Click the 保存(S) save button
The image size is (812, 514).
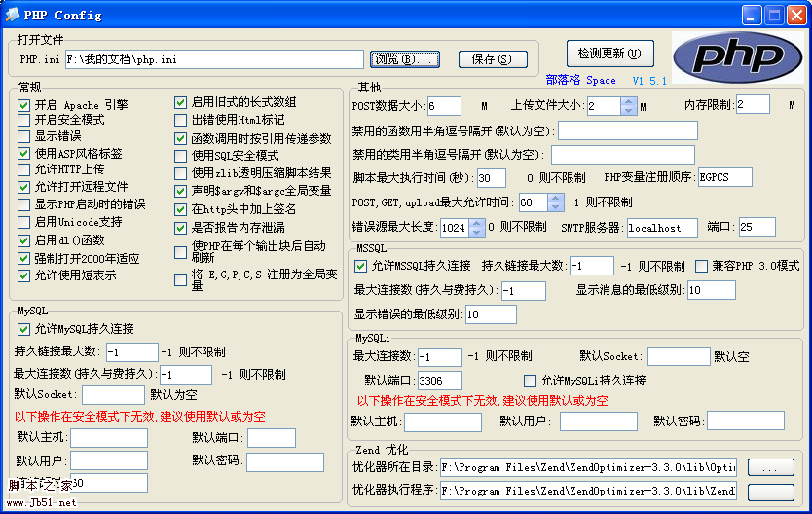493,59
